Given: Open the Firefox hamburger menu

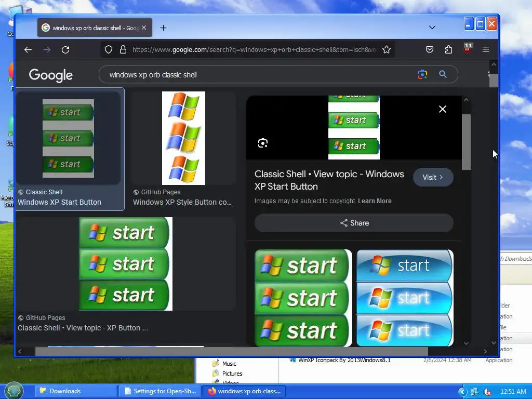Looking at the screenshot, I should pos(486,49).
